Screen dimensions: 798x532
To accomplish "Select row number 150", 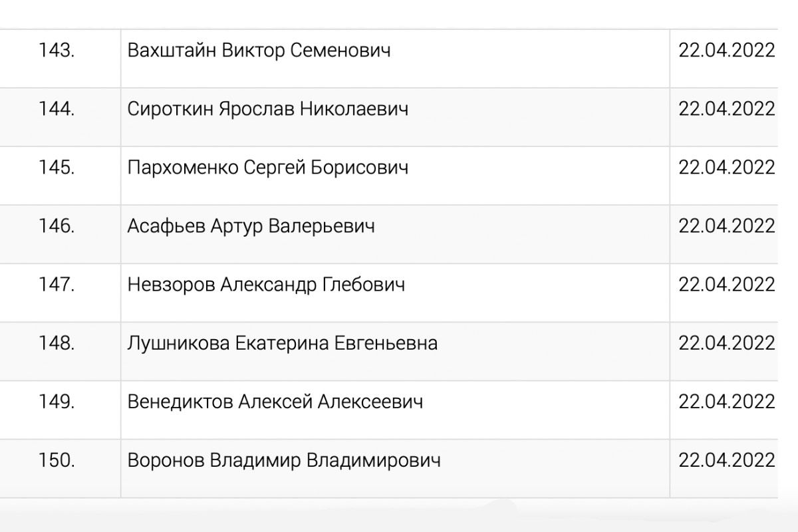I will [x=57, y=460].
